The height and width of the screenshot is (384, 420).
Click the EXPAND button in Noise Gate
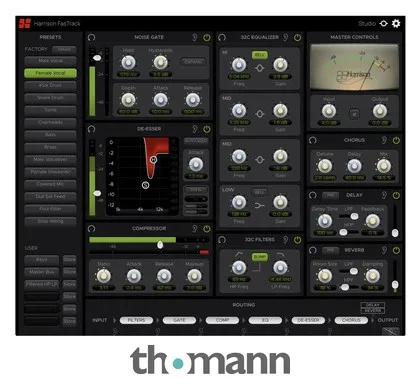pyautogui.click(x=193, y=62)
